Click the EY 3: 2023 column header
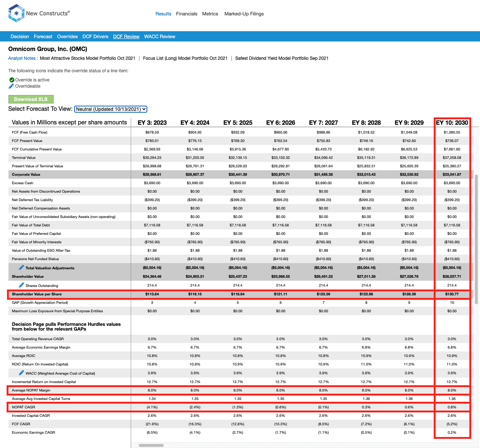Screen dimensions: 480x448 (x=152, y=123)
